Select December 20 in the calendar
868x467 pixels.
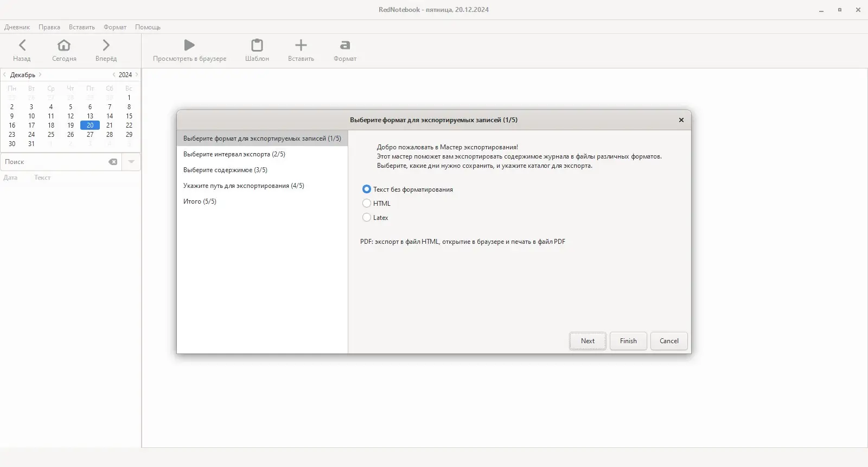(x=90, y=125)
